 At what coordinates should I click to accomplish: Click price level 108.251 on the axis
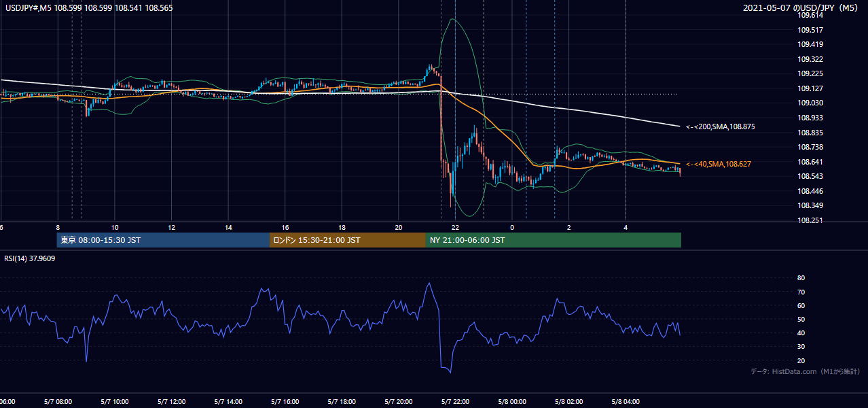coord(810,220)
